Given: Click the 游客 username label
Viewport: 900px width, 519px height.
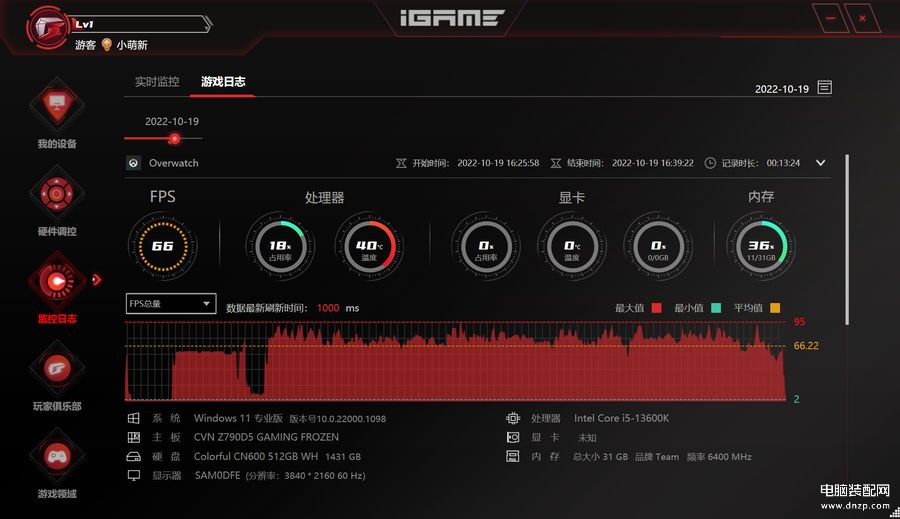Looking at the screenshot, I should point(85,45).
